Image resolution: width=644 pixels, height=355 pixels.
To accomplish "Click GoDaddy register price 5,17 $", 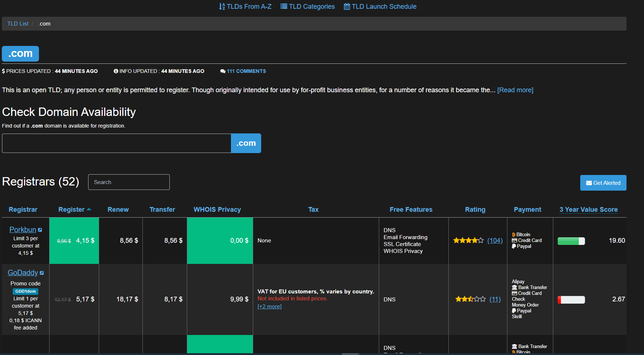I will click(x=85, y=299).
